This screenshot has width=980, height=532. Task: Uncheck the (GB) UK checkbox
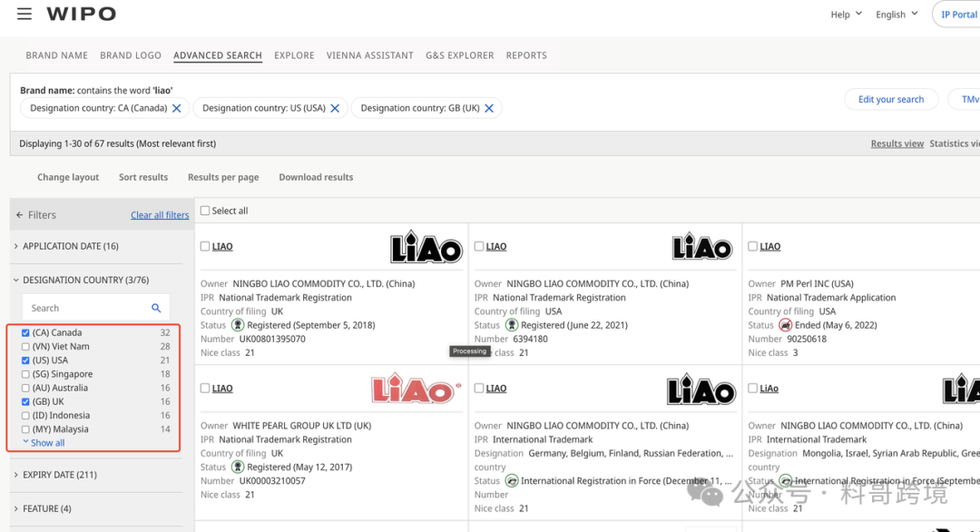point(25,401)
